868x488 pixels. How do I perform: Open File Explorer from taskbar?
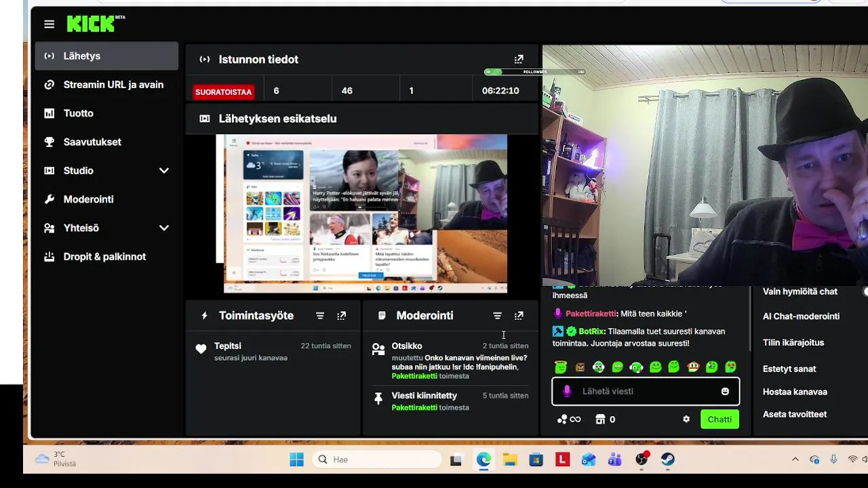coord(510,460)
